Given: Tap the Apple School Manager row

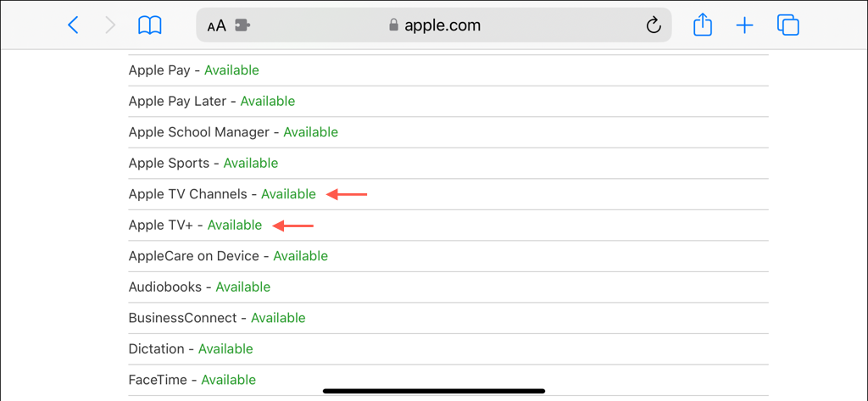Looking at the screenshot, I should [x=233, y=132].
